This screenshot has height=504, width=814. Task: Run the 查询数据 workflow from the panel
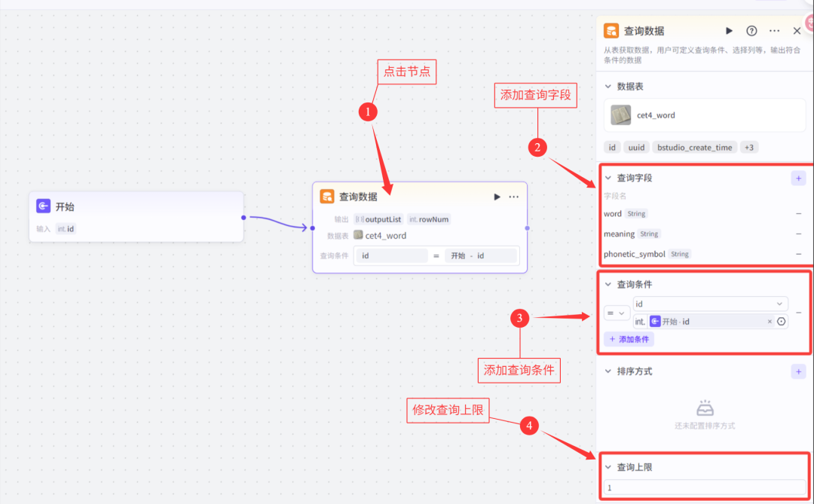(x=727, y=31)
